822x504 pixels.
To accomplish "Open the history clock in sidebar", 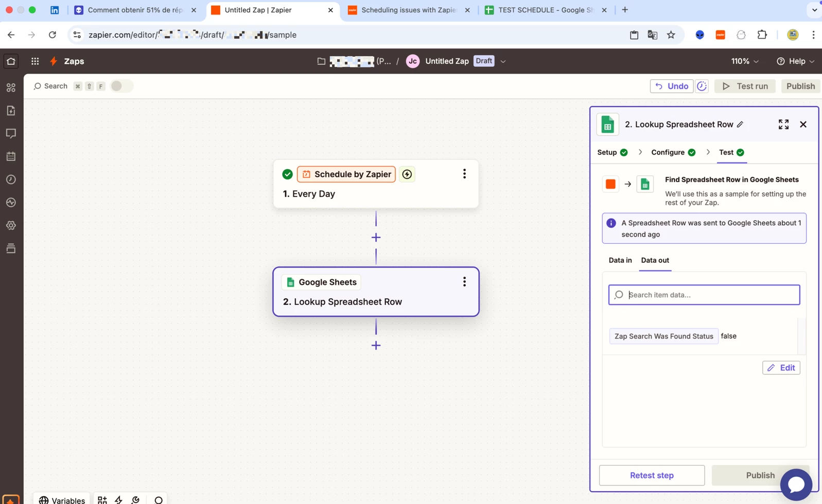I will 11,179.
